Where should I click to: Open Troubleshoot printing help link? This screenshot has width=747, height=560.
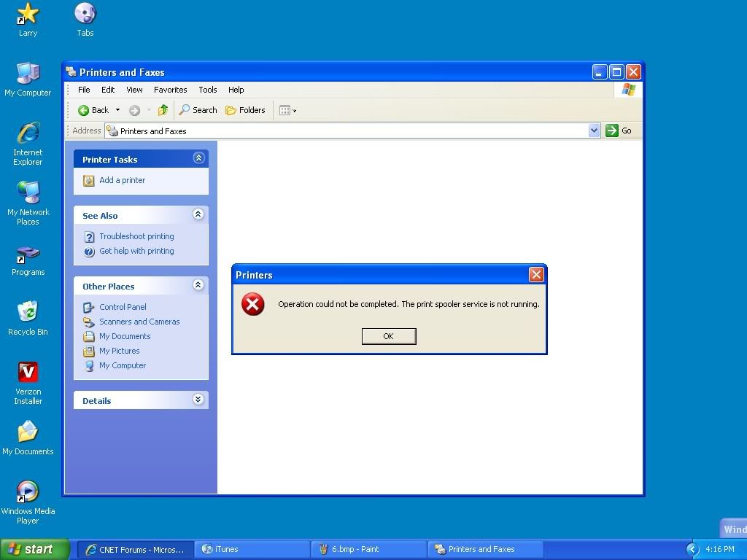click(x=136, y=236)
